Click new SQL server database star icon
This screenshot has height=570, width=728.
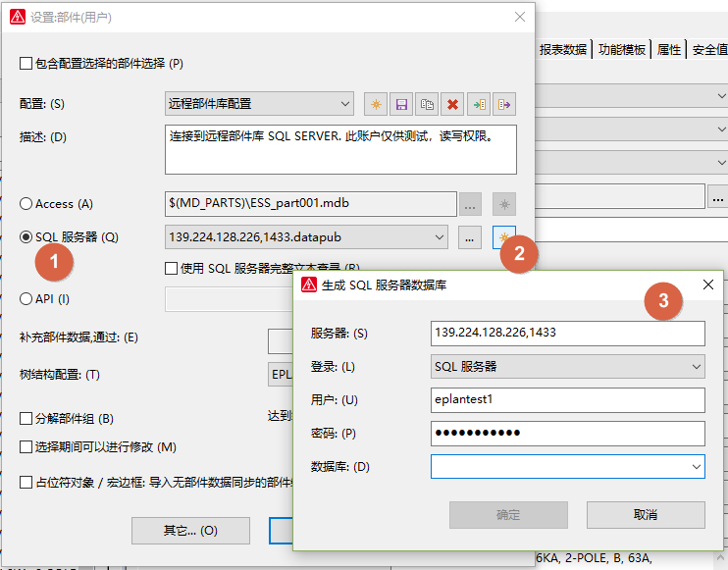point(504,237)
